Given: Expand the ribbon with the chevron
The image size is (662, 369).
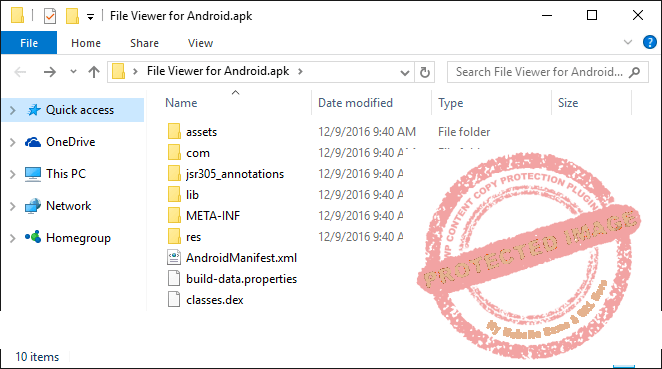Looking at the screenshot, I should (628, 42).
